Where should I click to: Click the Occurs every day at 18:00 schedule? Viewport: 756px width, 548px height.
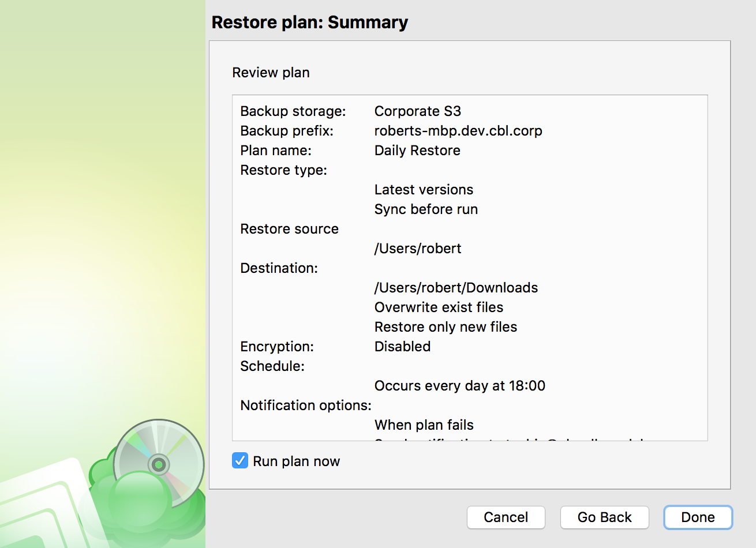pos(459,386)
